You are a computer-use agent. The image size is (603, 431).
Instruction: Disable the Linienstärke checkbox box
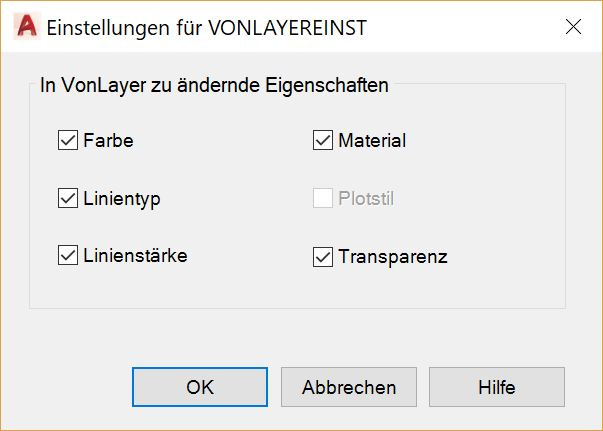(68, 255)
